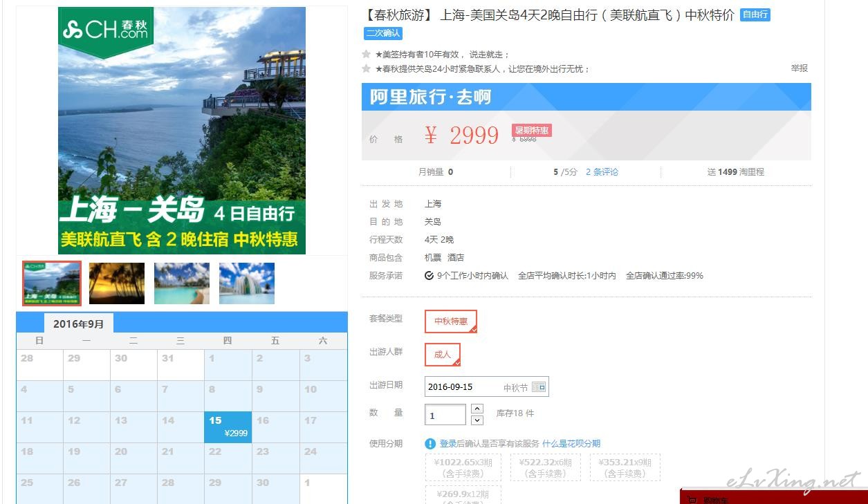Viewport: 868px width, 504px height.
Task: Choose the 成人 traveler option
Action: [x=443, y=355]
